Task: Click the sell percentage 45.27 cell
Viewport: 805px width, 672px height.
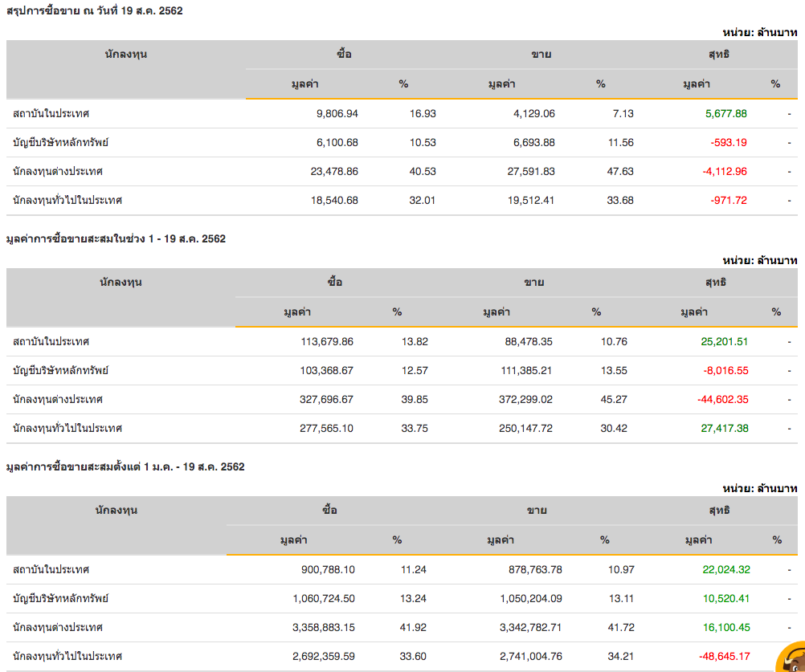Action: [x=614, y=399]
